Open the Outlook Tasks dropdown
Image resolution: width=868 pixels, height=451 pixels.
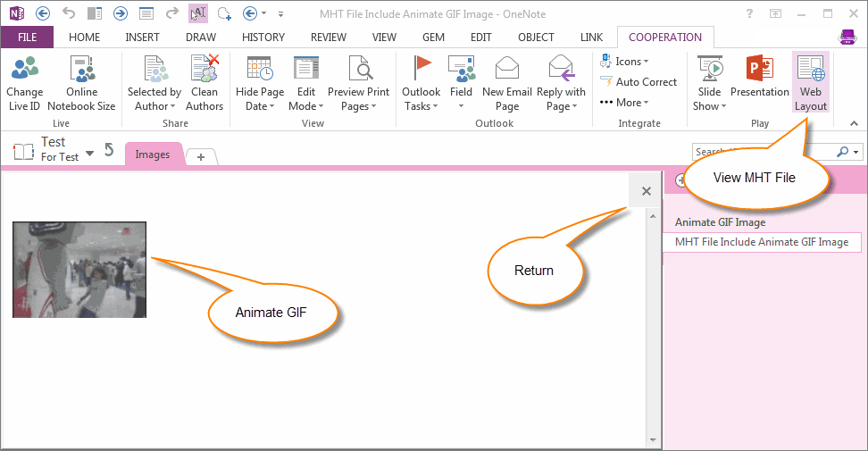(x=421, y=99)
